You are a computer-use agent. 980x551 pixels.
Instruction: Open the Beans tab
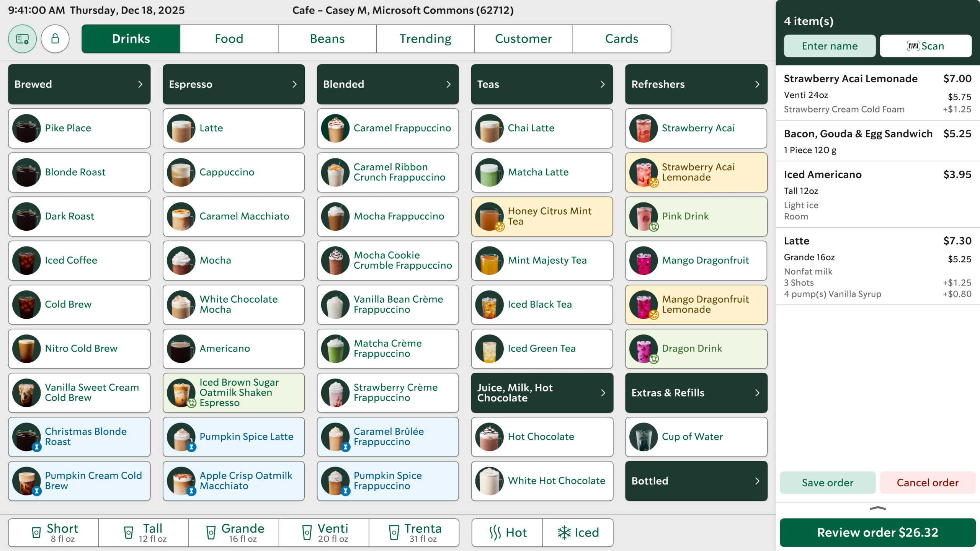(327, 39)
